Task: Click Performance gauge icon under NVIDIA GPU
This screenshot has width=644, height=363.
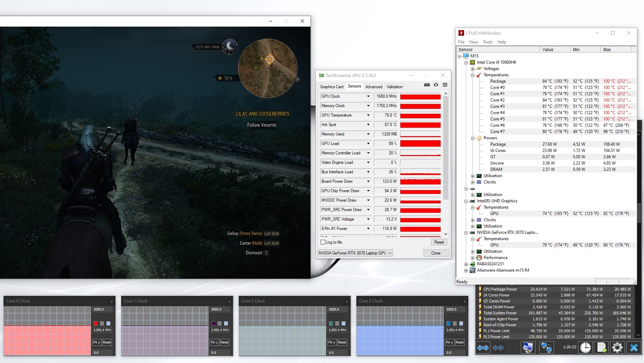Action: click(x=479, y=258)
